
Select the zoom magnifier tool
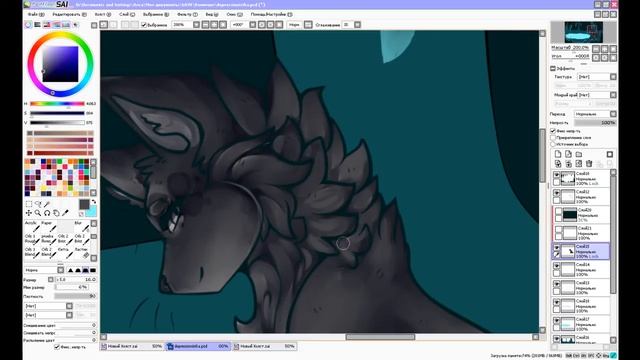(x=38, y=213)
